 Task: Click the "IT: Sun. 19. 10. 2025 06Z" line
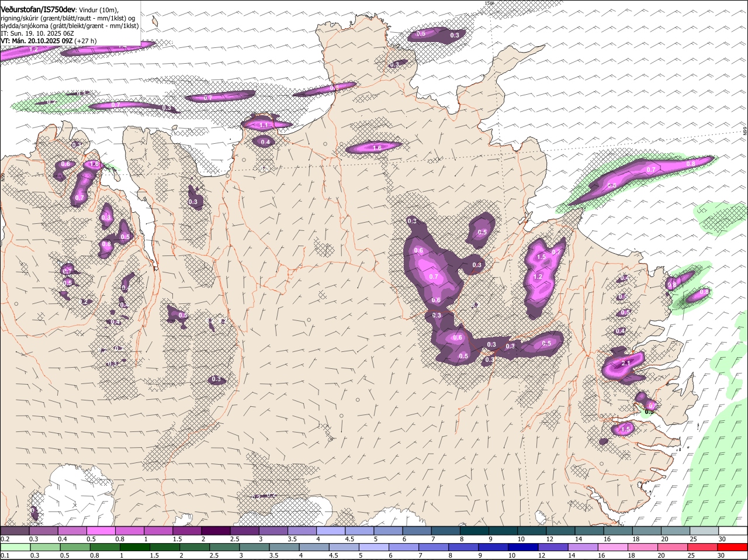pyautogui.click(x=36, y=33)
